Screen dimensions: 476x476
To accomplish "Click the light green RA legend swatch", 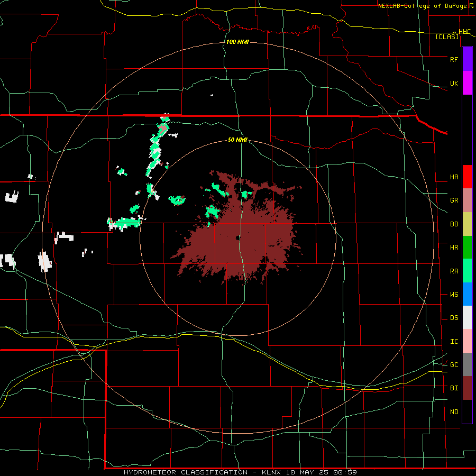I will tap(467, 271).
